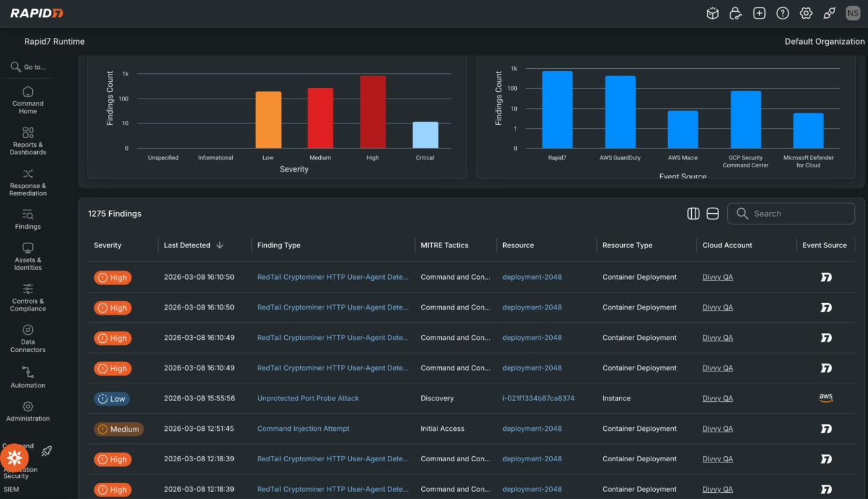Click the deployment-2048 resource link

(x=532, y=277)
